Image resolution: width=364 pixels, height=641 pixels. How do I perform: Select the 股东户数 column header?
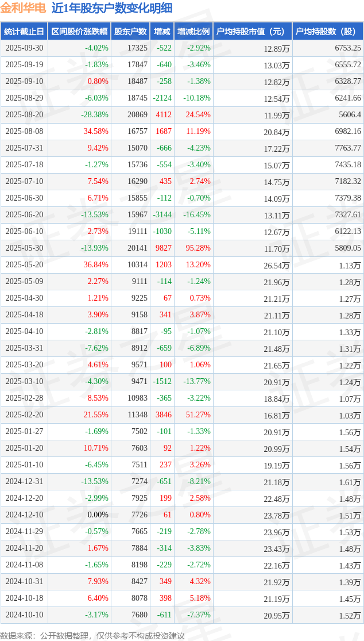click(x=130, y=32)
